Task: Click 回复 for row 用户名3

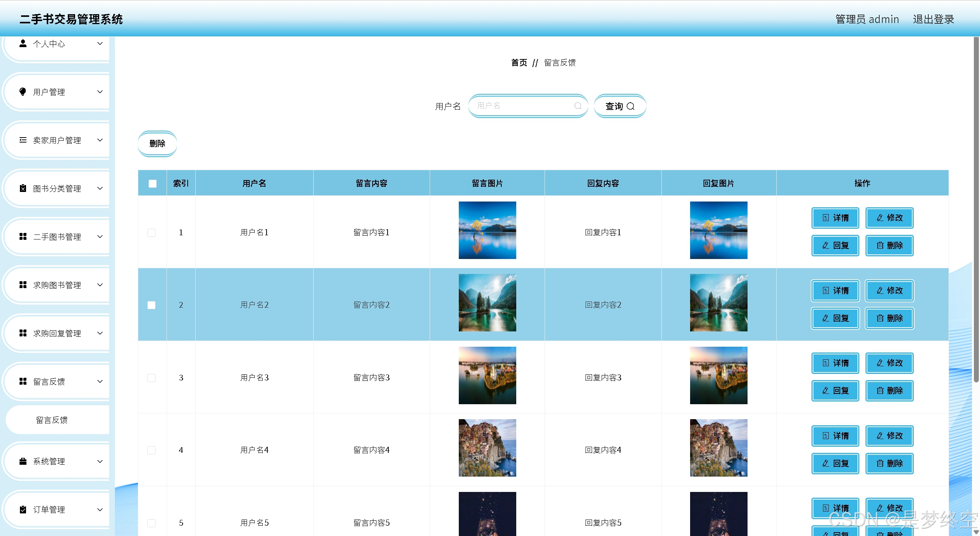Action: click(x=835, y=390)
